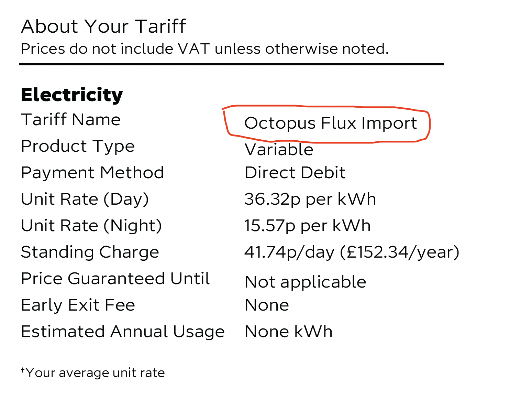Select the Direct Debit value
This screenshot has height=399, width=532.
(x=295, y=173)
